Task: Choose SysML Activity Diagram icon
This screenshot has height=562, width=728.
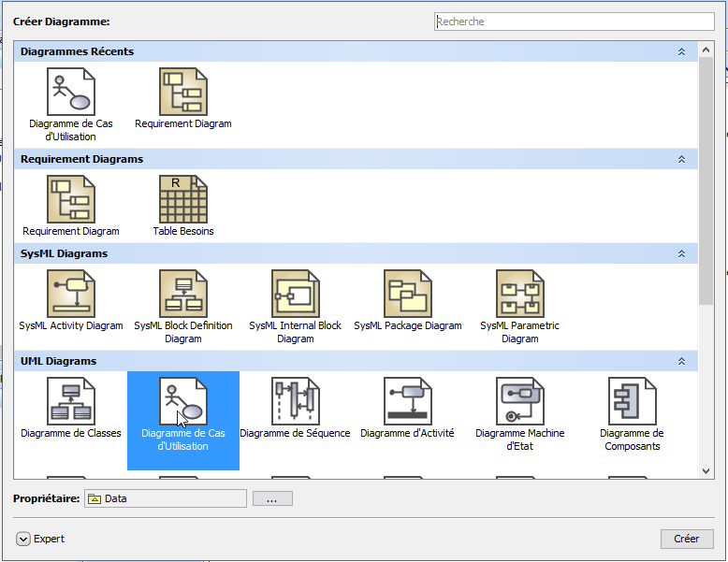Action: (x=71, y=295)
